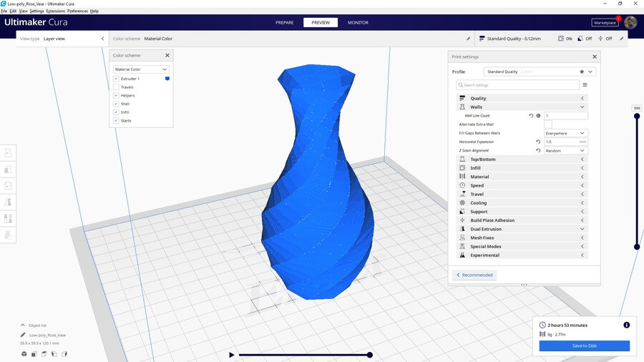The width and height of the screenshot is (644, 362).
Task: Switch to the PREPARE stage
Action: (x=285, y=23)
